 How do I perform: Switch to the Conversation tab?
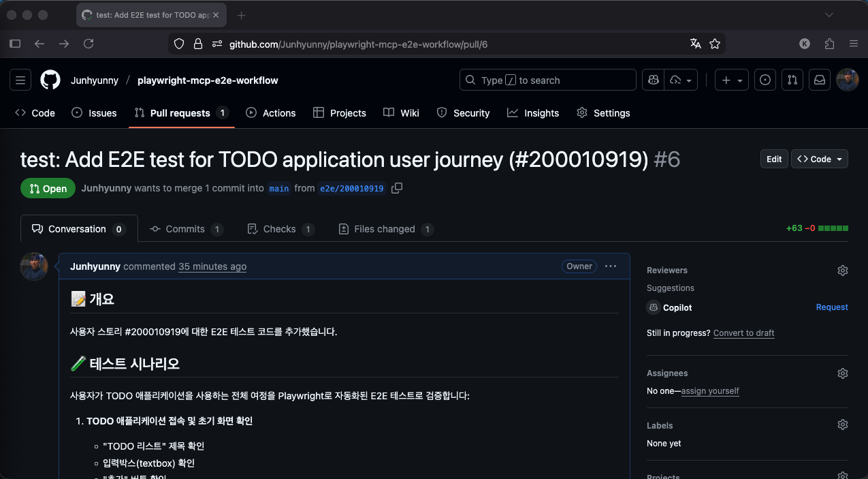[x=79, y=229]
